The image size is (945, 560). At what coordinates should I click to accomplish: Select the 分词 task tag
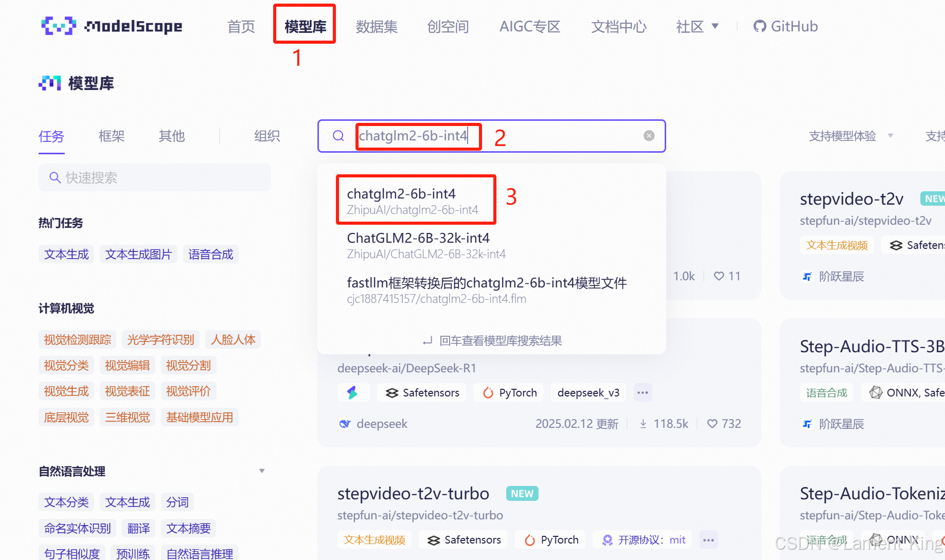coord(177,502)
